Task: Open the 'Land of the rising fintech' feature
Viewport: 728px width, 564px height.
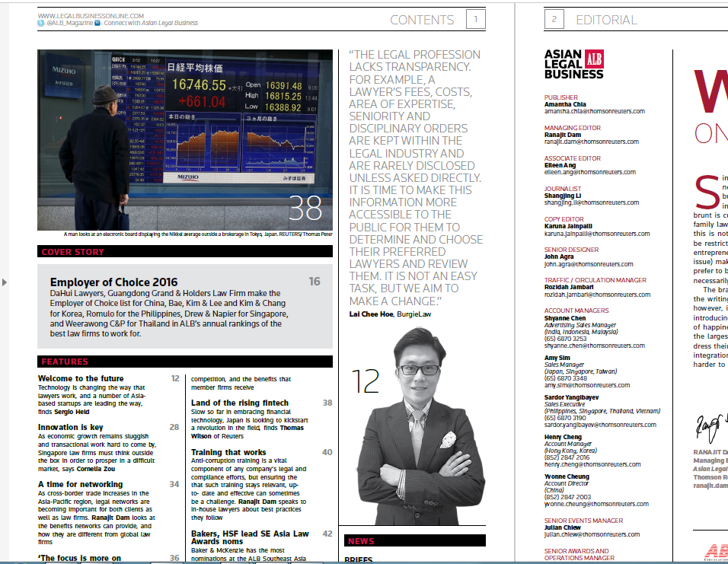Action: pyautogui.click(x=240, y=403)
